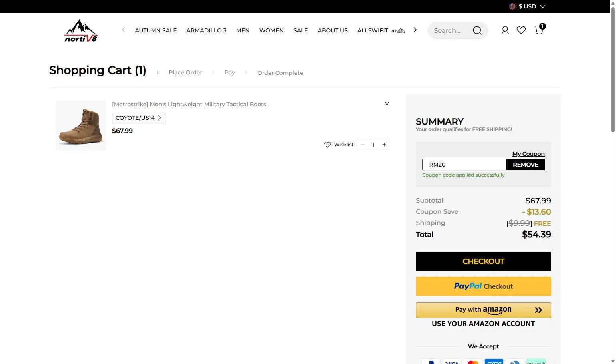Viewport: 616px width, 364px height.
Task: Open the SALE menu
Action: point(301,30)
